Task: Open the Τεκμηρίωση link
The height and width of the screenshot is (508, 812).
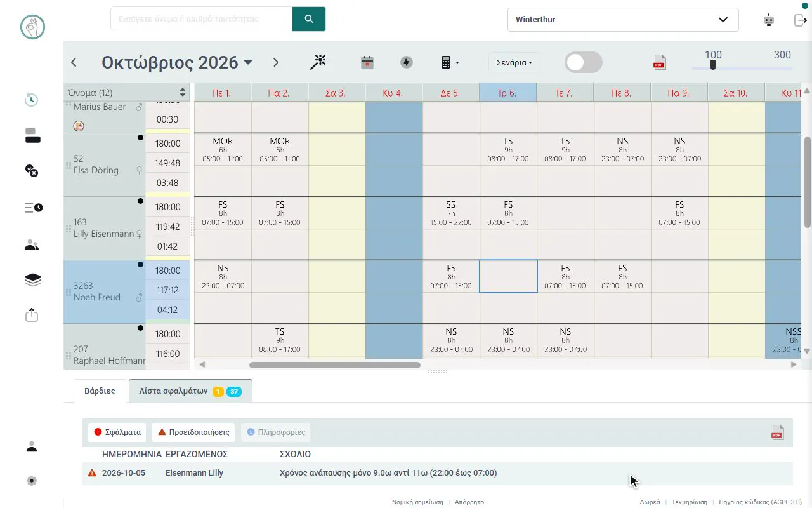Action: coord(690,502)
